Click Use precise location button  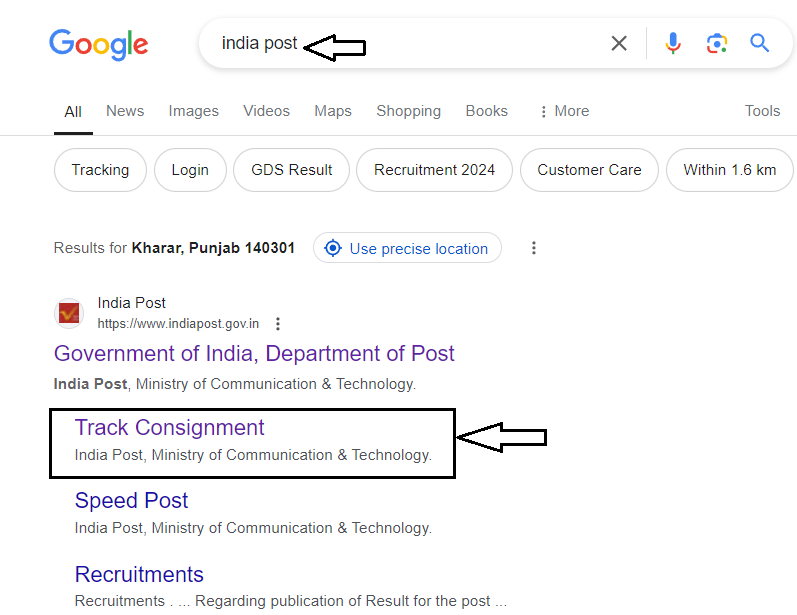point(407,248)
